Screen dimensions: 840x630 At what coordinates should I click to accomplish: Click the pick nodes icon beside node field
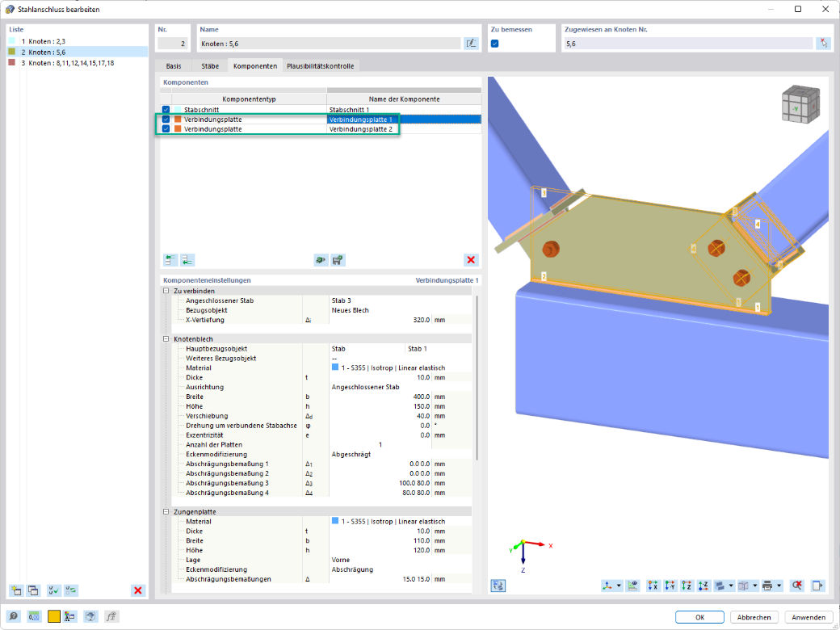823,44
